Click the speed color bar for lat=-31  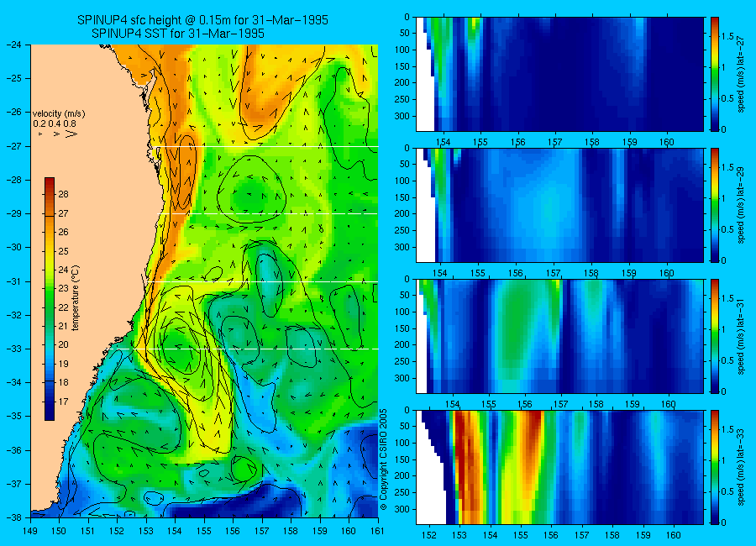pyautogui.click(x=714, y=336)
